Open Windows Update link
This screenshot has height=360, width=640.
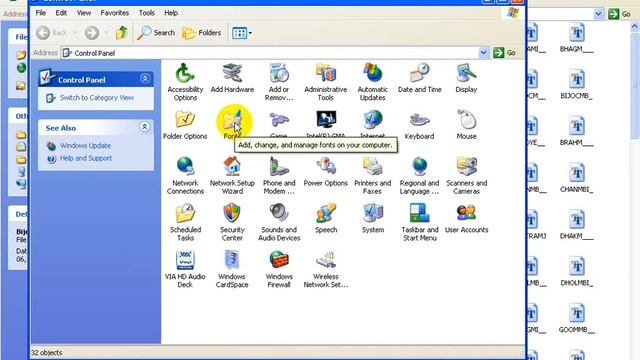point(85,145)
